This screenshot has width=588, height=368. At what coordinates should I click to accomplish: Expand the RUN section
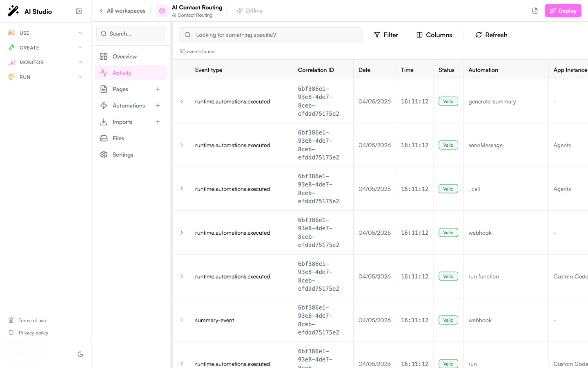[x=45, y=77]
